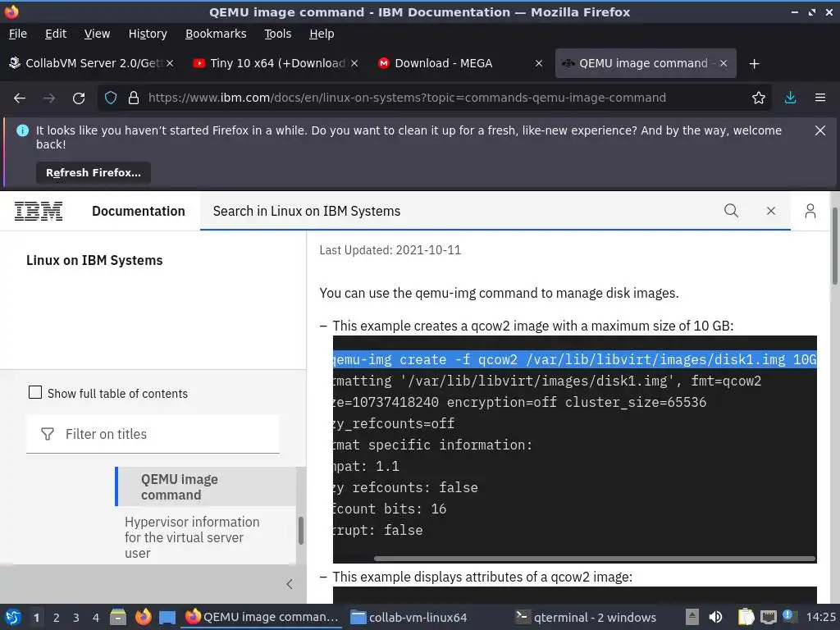Reload the current page
840x630 pixels.
[79, 98]
